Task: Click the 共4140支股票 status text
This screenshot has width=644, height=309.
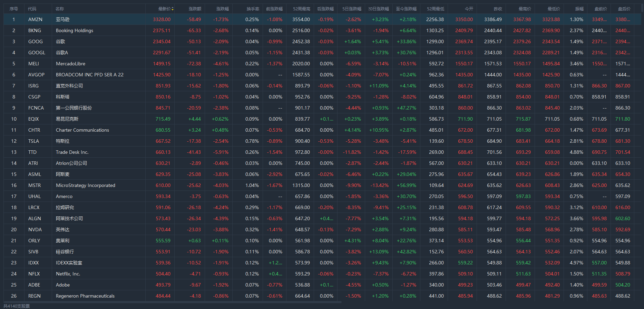Action: [x=17, y=306]
